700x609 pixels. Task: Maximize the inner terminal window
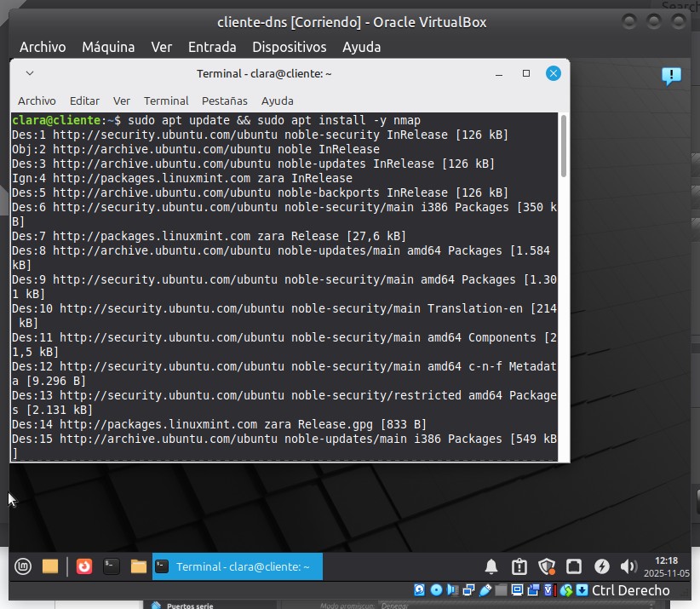[x=526, y=73]
